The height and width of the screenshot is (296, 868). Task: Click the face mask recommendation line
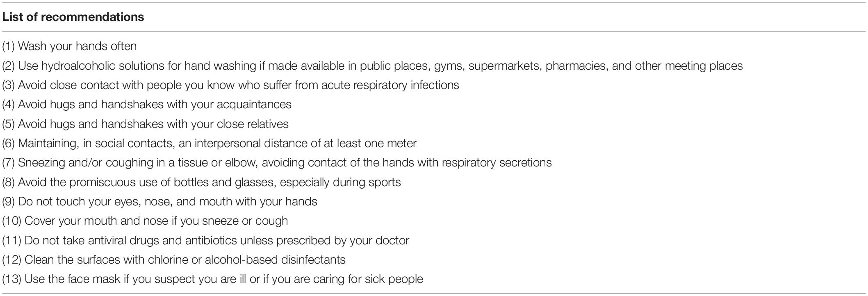tap(213, 279)
